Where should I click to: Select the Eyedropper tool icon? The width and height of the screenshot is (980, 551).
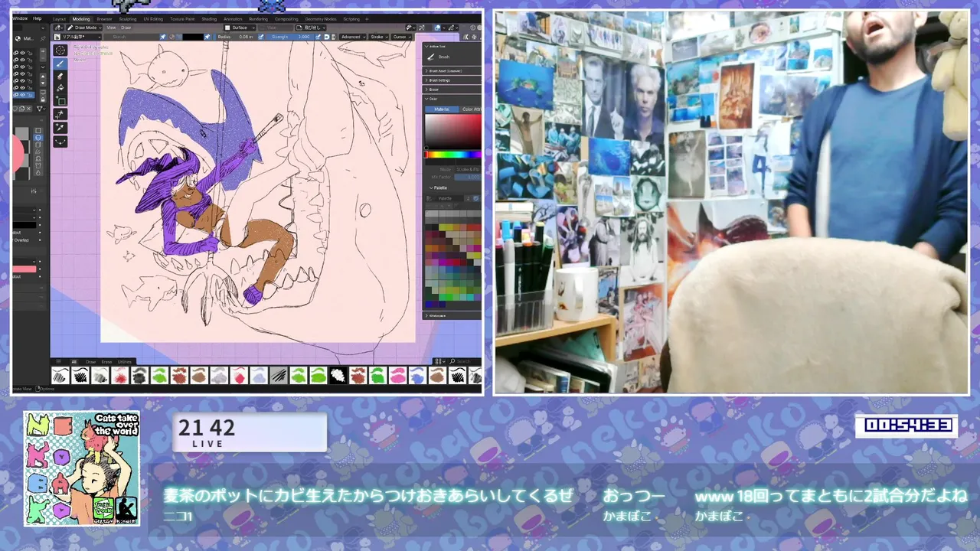[60, 128]
